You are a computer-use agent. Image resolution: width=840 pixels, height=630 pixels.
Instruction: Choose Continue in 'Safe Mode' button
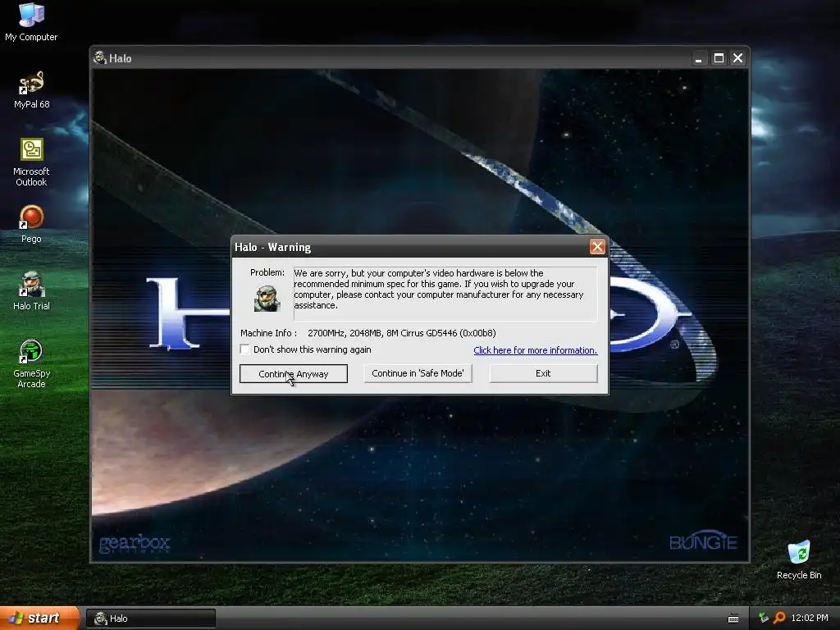[418, 373]
